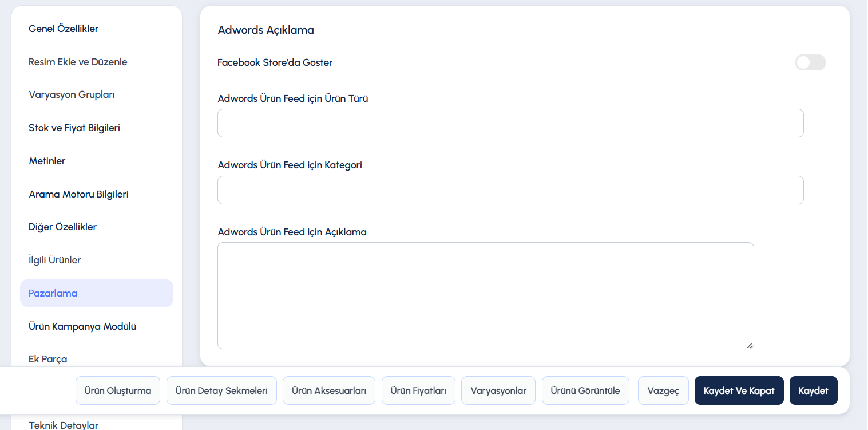Save with the Kaydet button
The width and height of the screenshot is (868, 430).
tap(813, 390)
